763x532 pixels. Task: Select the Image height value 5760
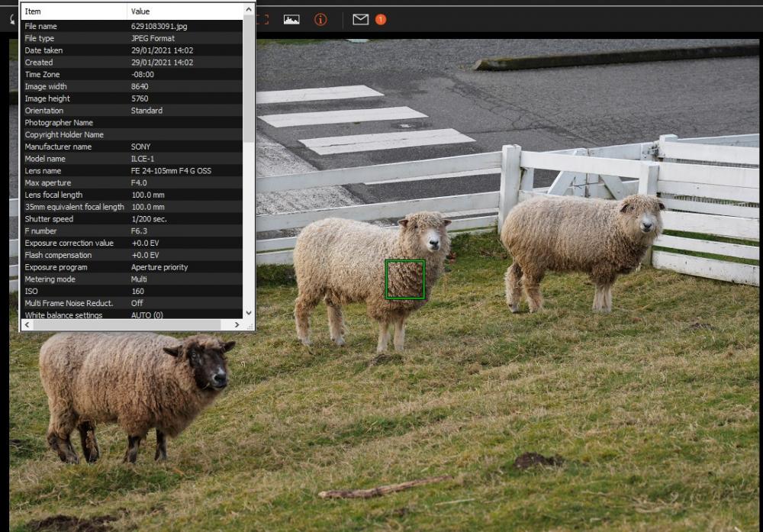[140, 98]
